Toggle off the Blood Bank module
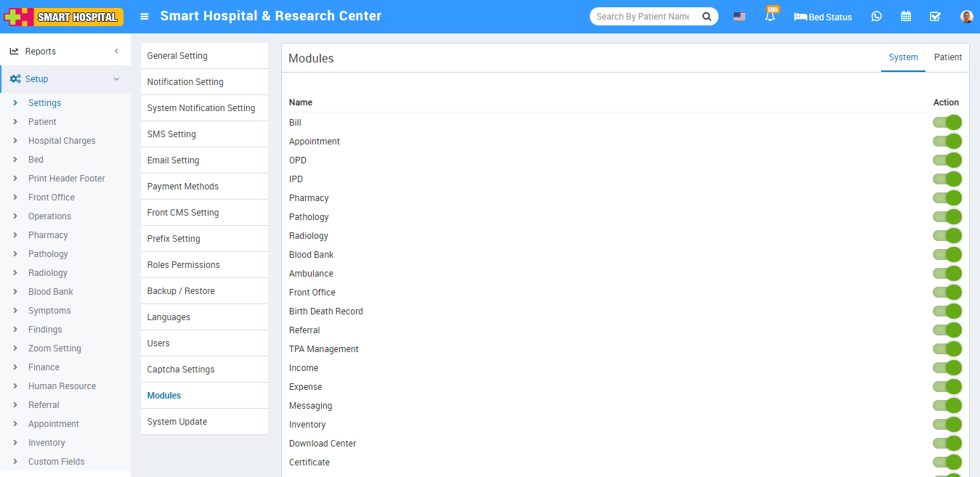Screen dimensions: 980x477 947,255
